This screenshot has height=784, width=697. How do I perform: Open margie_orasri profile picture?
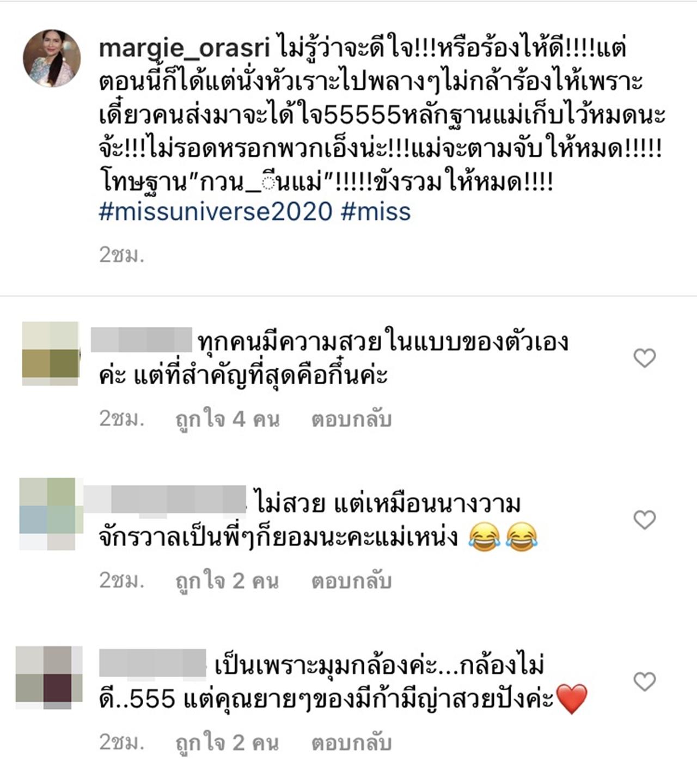52,58
